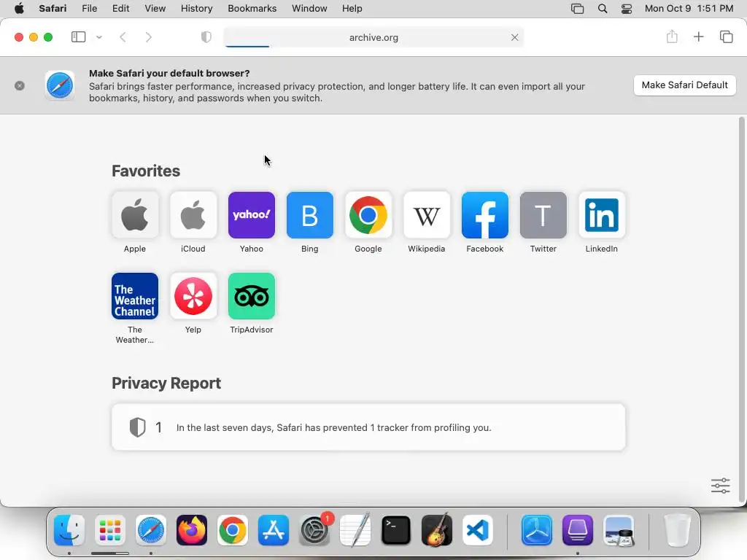Open the Google favorite

(x=368, y=215)
